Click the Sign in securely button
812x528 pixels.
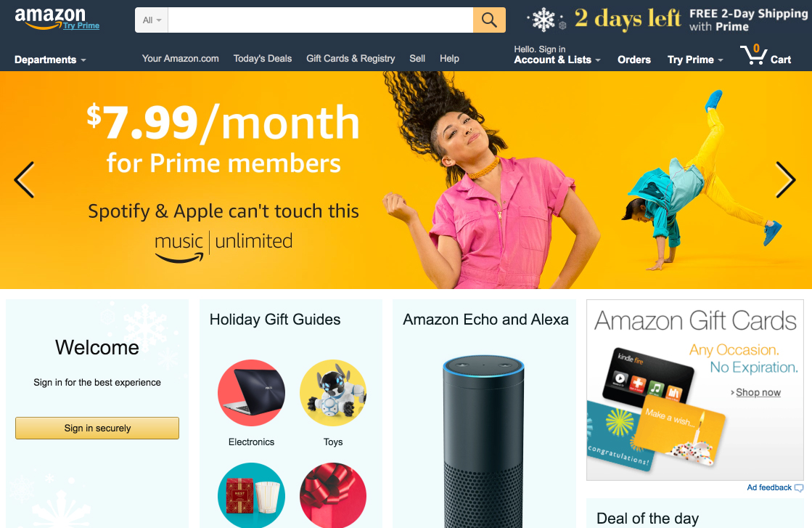(97, 428)
